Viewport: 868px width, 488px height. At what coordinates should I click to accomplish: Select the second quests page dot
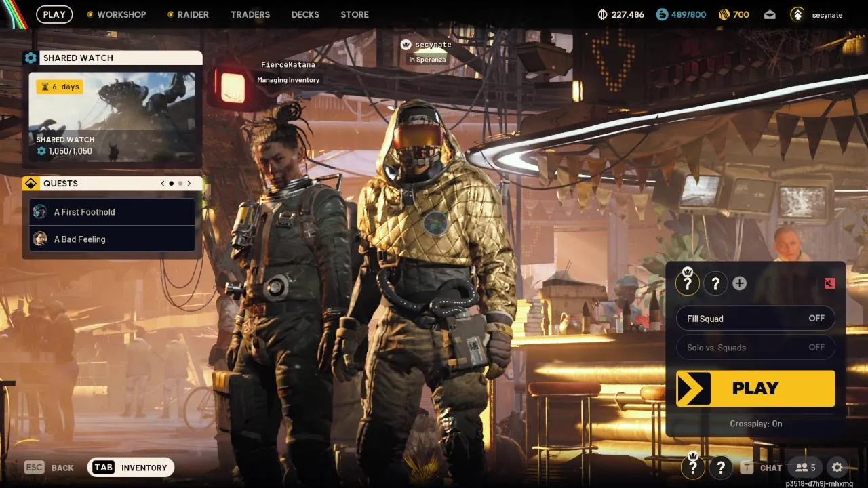(180, 184)
